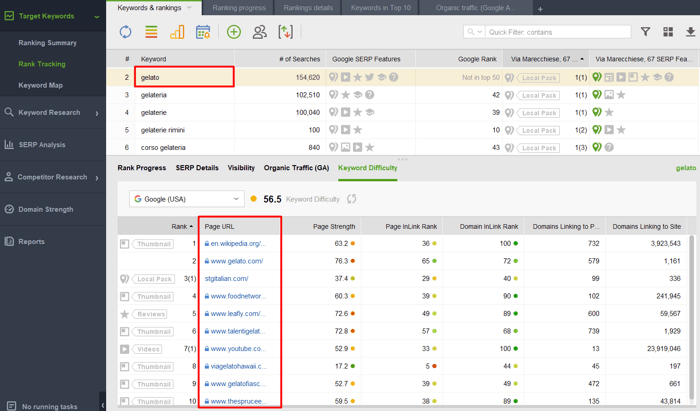Viewport: 700px width, 411px height.
Task: Click the Target Keywords sidebar icon
Action: 9,16
